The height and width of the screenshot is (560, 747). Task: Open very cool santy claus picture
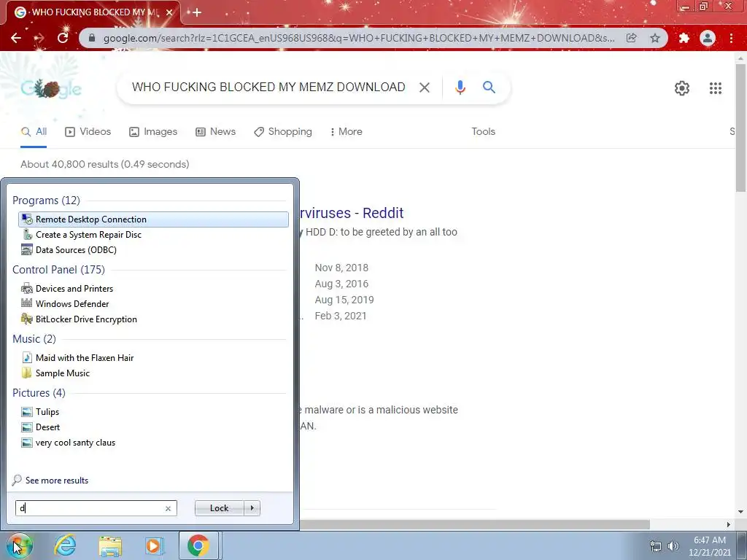click(x=153, y=443)
